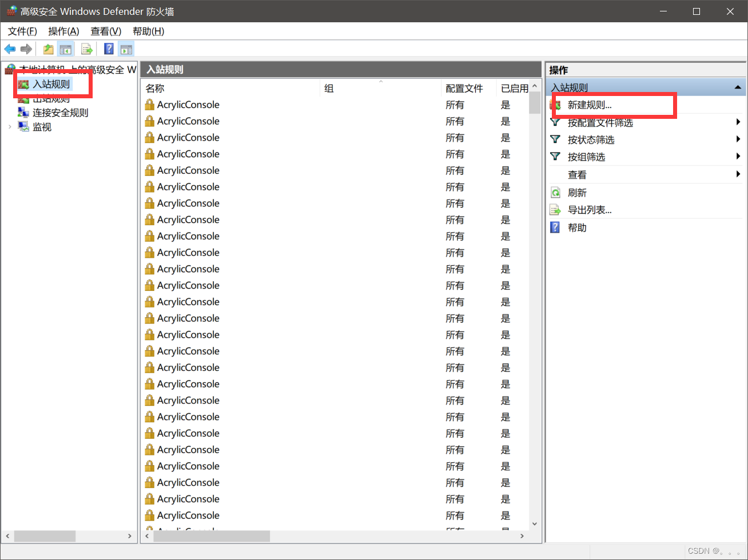Viewport: 748px width, 560px height.
Task: Click the rules list scroll-up arrow
Action: (x=535, y=86)
